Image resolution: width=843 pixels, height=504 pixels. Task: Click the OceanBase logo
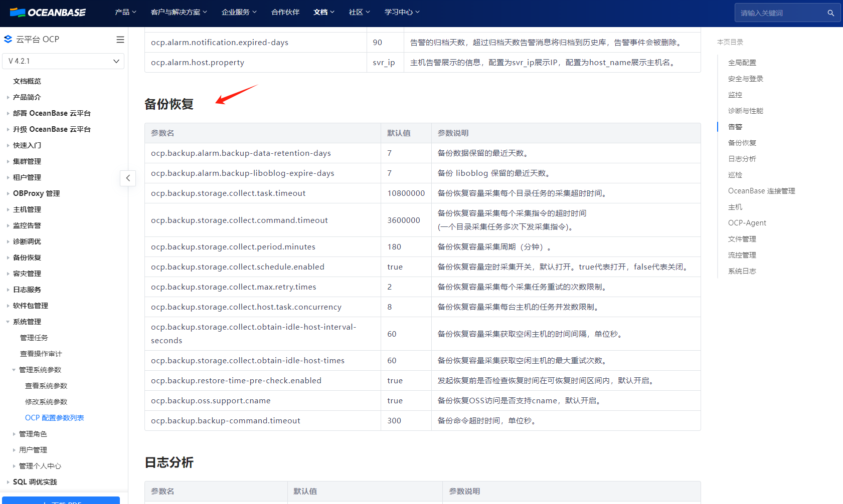[48, 13]
